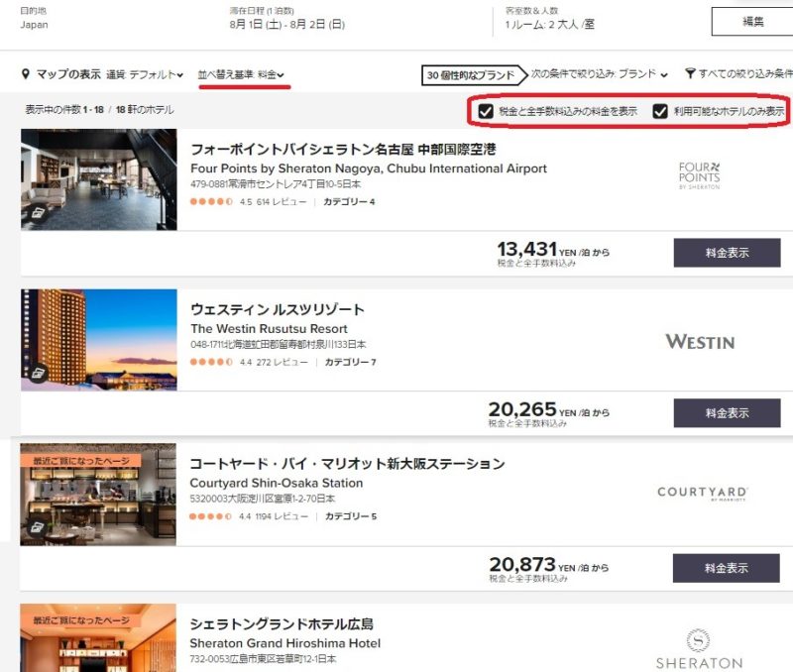
Task: Open マップの表示 map view link
Action: pyautogui.click(x=68, y=74)
